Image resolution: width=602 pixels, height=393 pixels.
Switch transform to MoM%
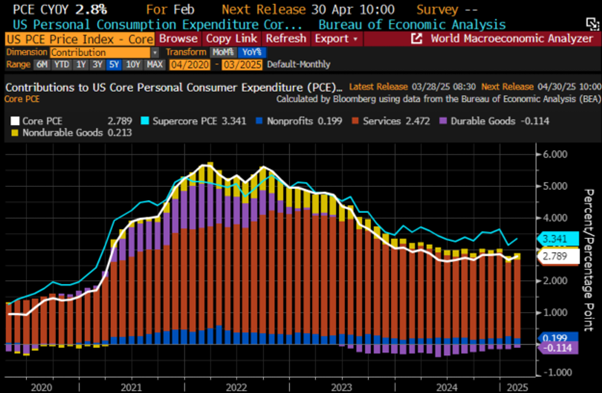(x=223, y=53)
